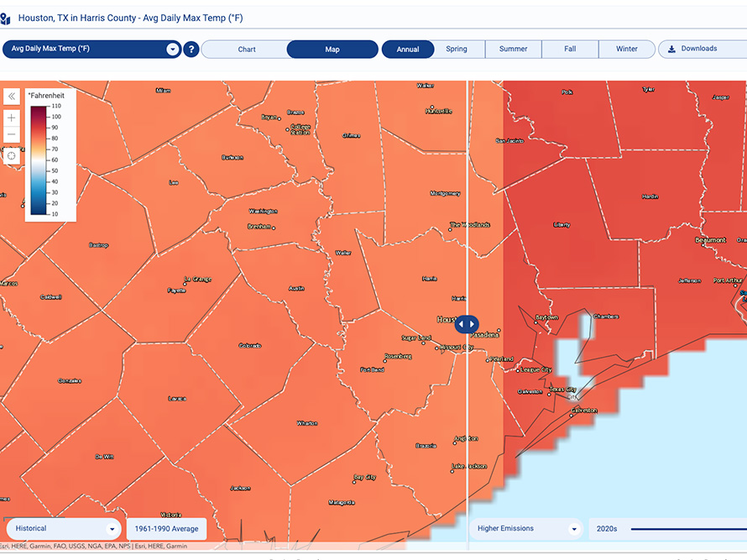Click the Downloads button
Screen dimensions: 747x560
(699, 50)
